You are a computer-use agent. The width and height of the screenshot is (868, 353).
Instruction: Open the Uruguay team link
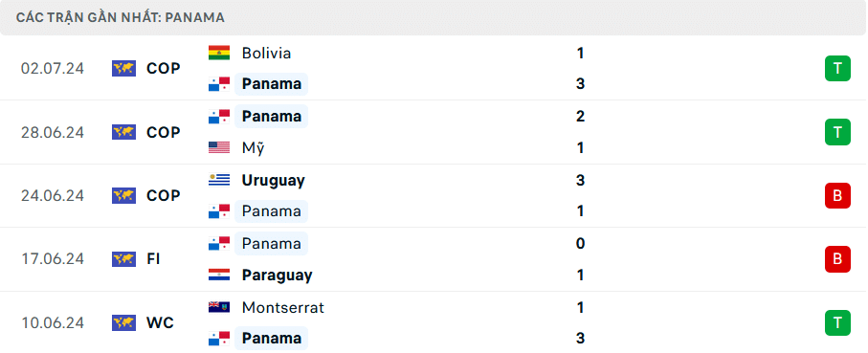[273, 181]
